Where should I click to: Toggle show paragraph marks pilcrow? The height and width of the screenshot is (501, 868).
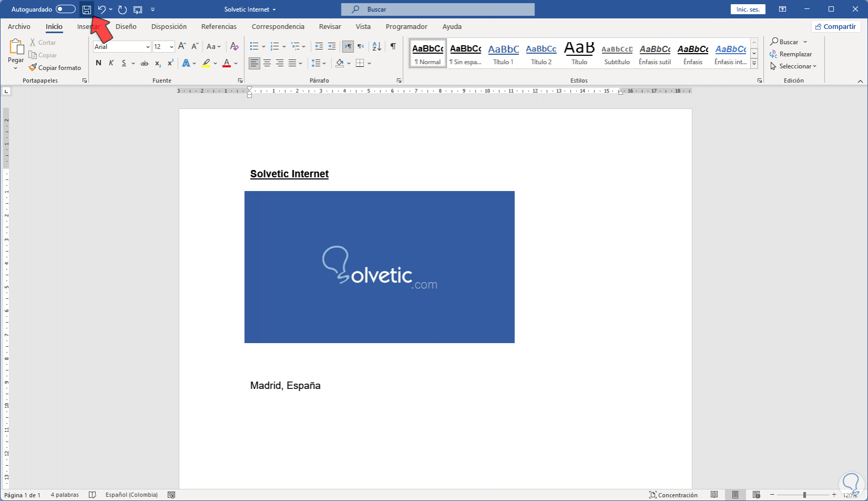[393, 46]
